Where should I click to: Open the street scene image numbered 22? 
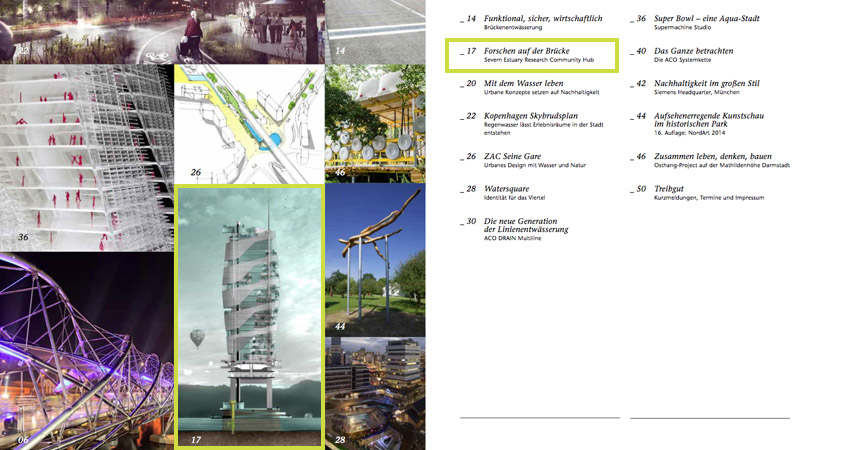(162, 31)
